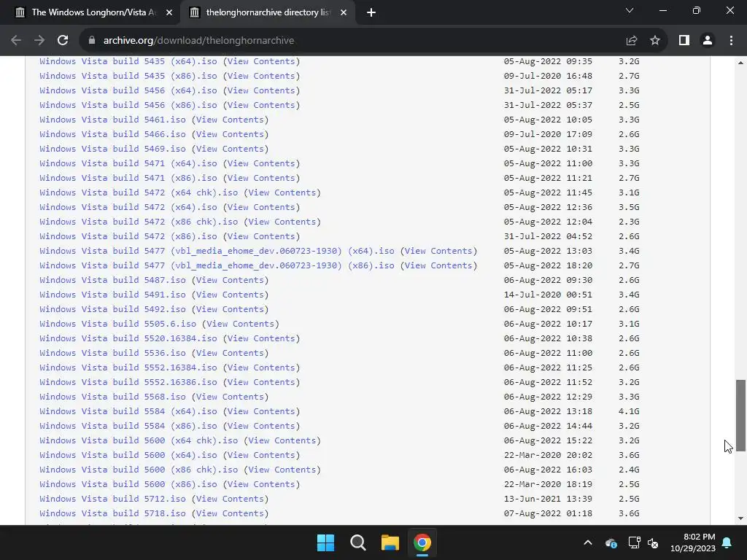Show hidden system tray icons
The width and height of the screenshot is (747, 560).
coord(588,542)
